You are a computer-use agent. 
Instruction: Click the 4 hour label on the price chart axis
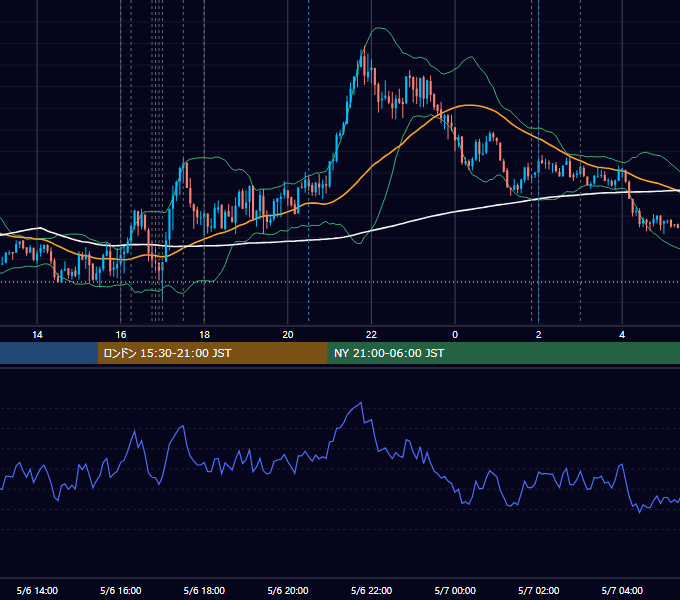pyautogui.click(x=622, y=335)
